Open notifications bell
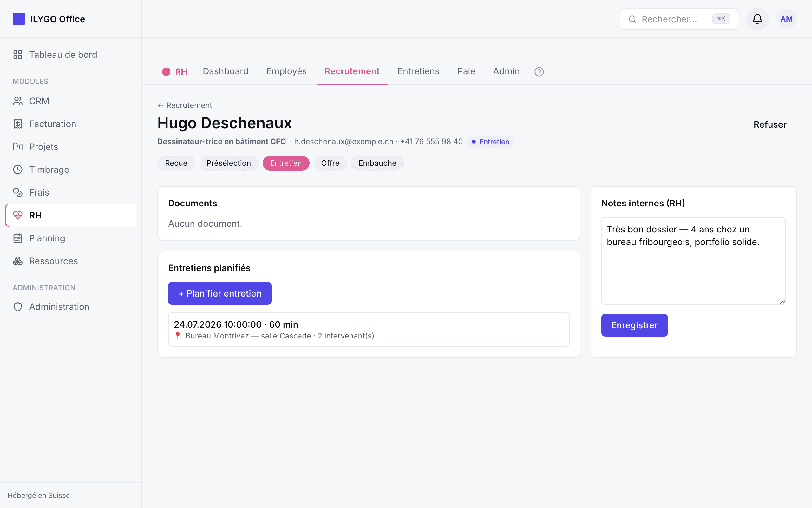This screenshot has height=508, width=812. 757,19
